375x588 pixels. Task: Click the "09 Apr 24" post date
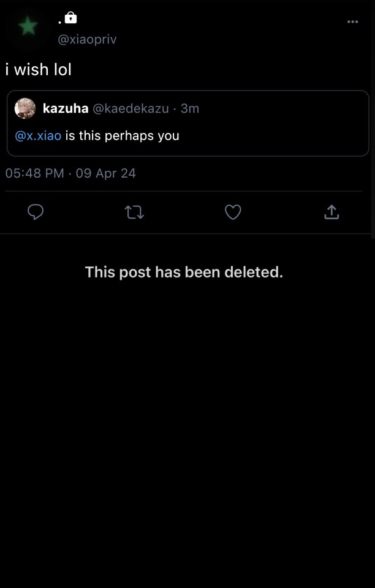(106, 173)
